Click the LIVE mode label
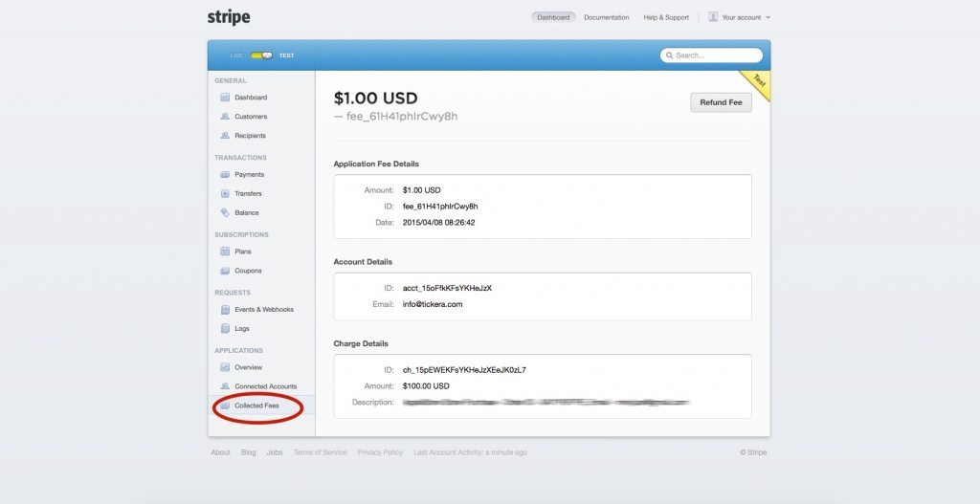Image resolution: width=980 pixels, height=504 pixels. [237, 55]
